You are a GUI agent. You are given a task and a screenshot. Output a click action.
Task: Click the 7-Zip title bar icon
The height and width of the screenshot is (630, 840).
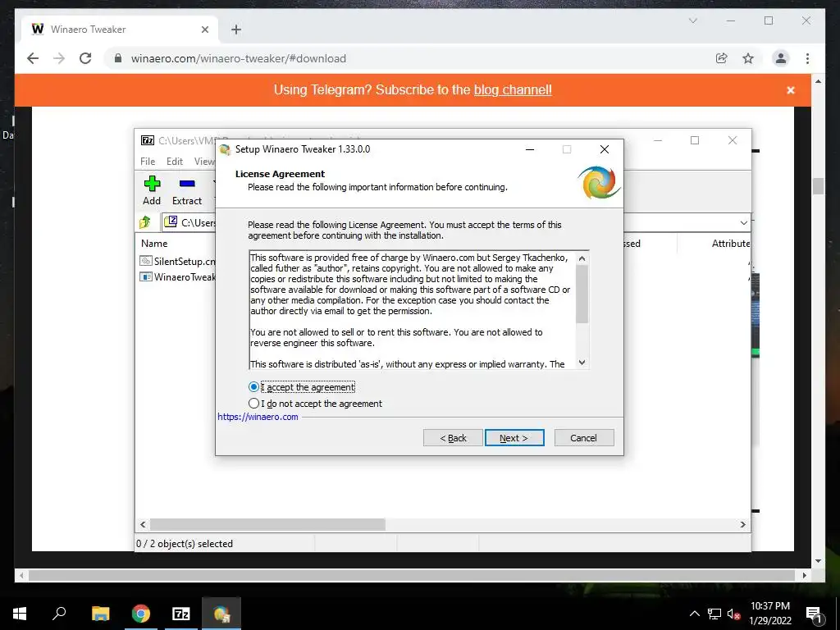(x=148, y=140)
